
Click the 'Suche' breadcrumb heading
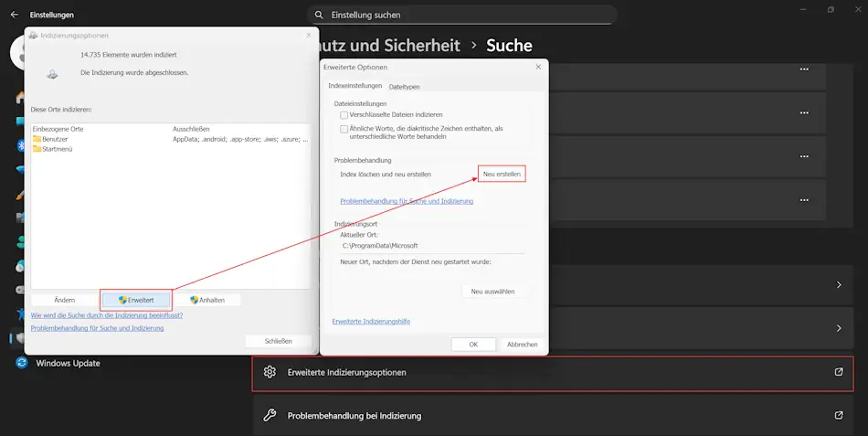point(509,46)
